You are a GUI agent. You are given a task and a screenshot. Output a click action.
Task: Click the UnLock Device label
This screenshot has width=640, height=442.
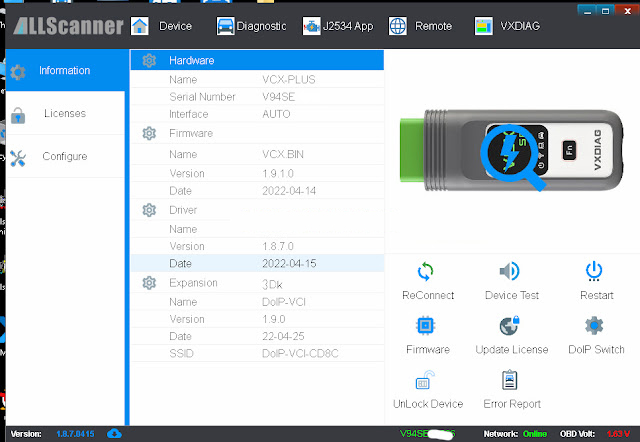428,404
